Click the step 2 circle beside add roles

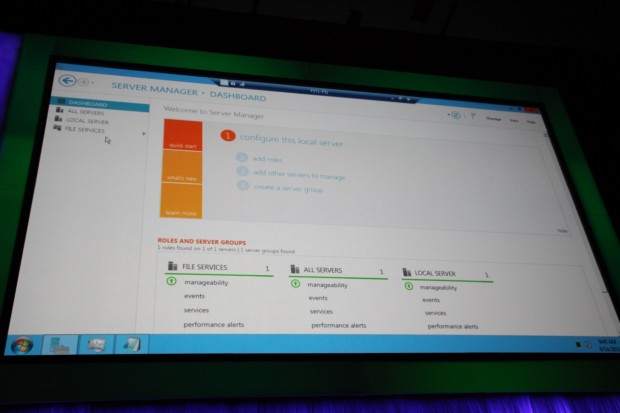(x=242, y=158)
